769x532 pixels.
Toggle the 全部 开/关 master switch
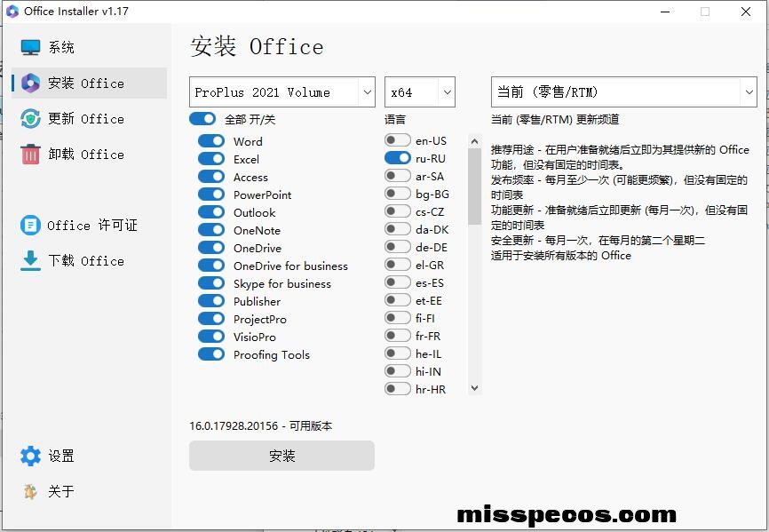click(x=202, y=119)
